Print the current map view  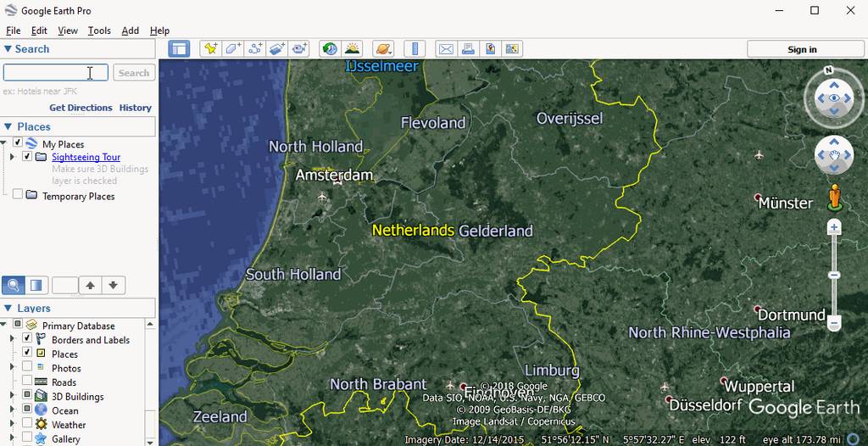[468, 49]
